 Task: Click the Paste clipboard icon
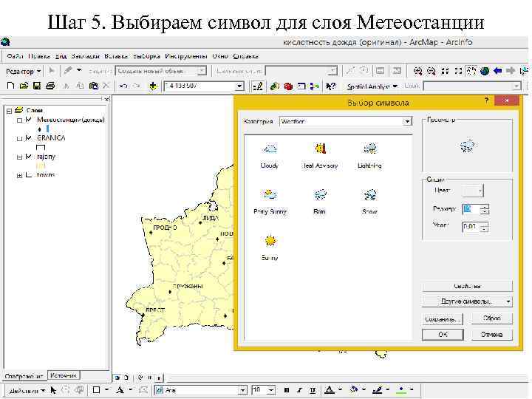(x=93, y=86)
